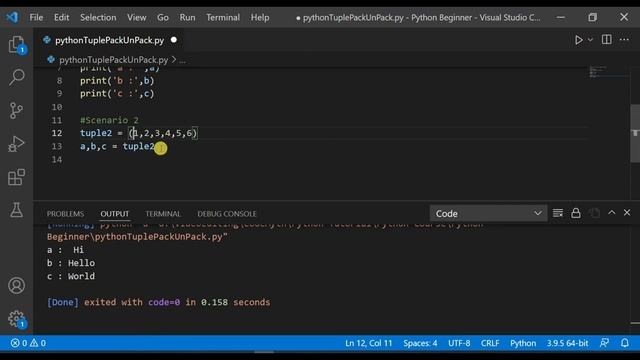Open the Go menu
Viewport: 640px width, 360px height.
pyautogui.click(x=163, y=18)
